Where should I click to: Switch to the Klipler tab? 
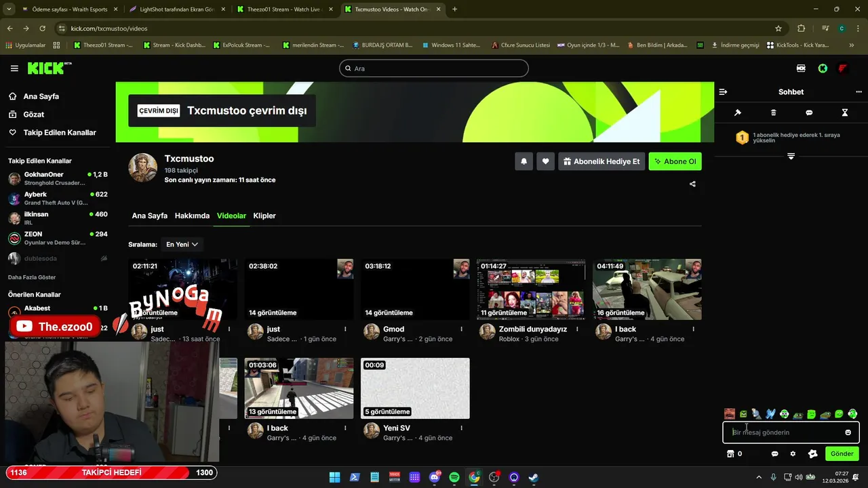[x=264, y=216]
